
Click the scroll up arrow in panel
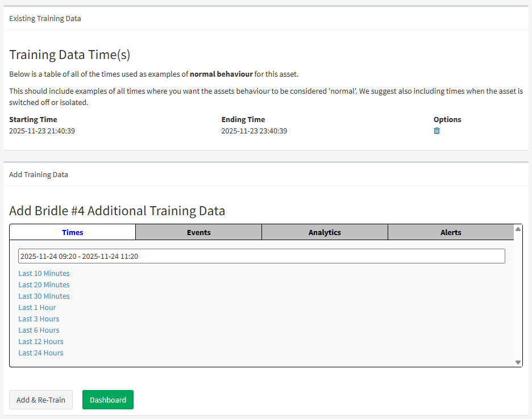pos(518,229)
